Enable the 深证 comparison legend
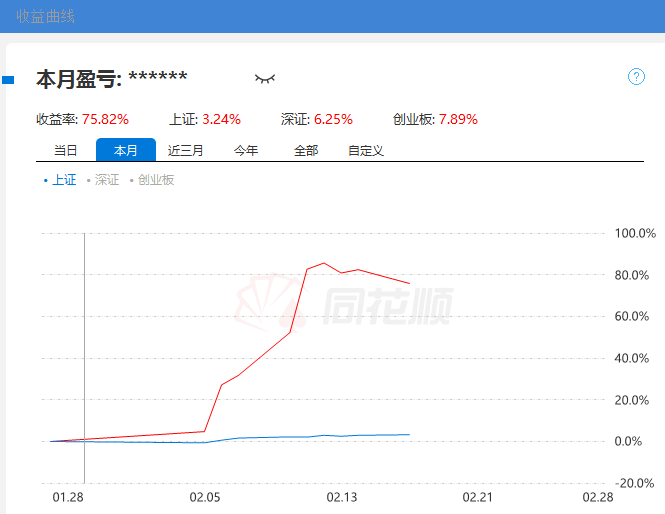 coord(103,180)
